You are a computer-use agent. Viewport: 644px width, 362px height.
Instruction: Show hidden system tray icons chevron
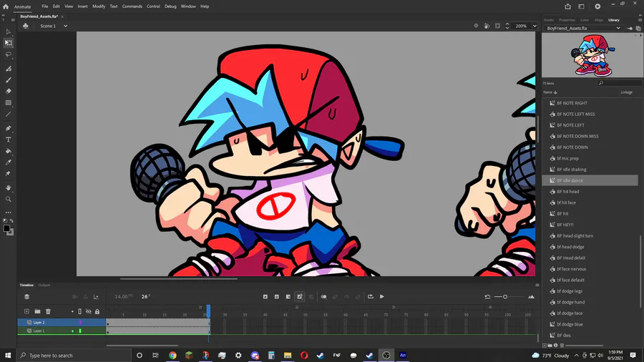coord(576,356)
